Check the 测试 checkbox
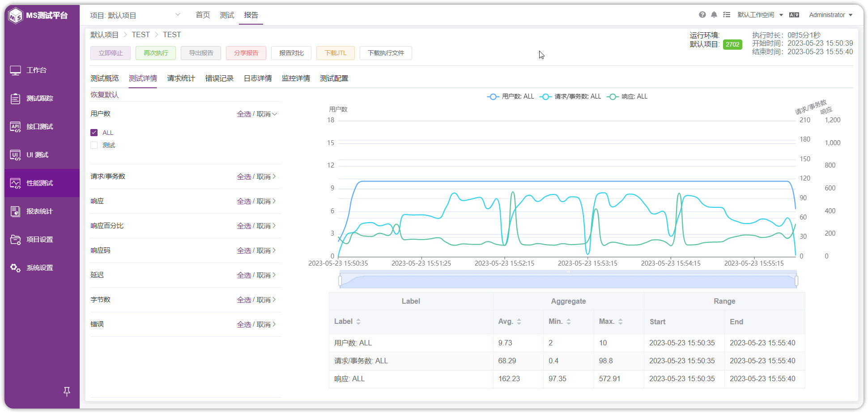This screenshot has height=413, width=868. click(x=94, y=145)
